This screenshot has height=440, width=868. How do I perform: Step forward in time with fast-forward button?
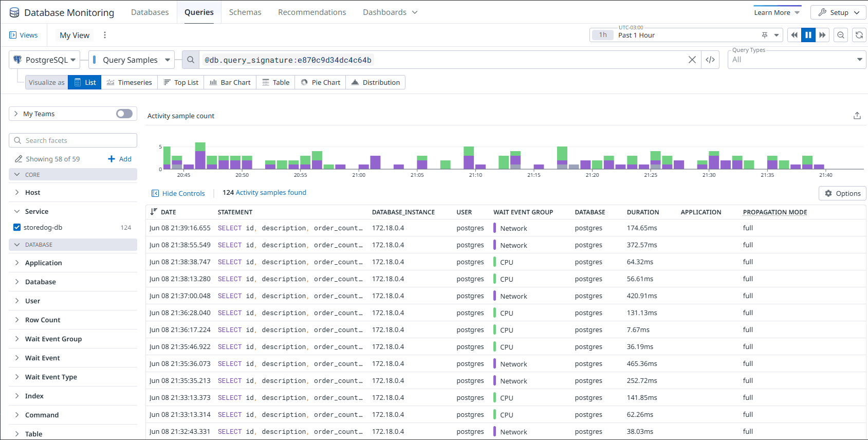[x=822, y=35]
